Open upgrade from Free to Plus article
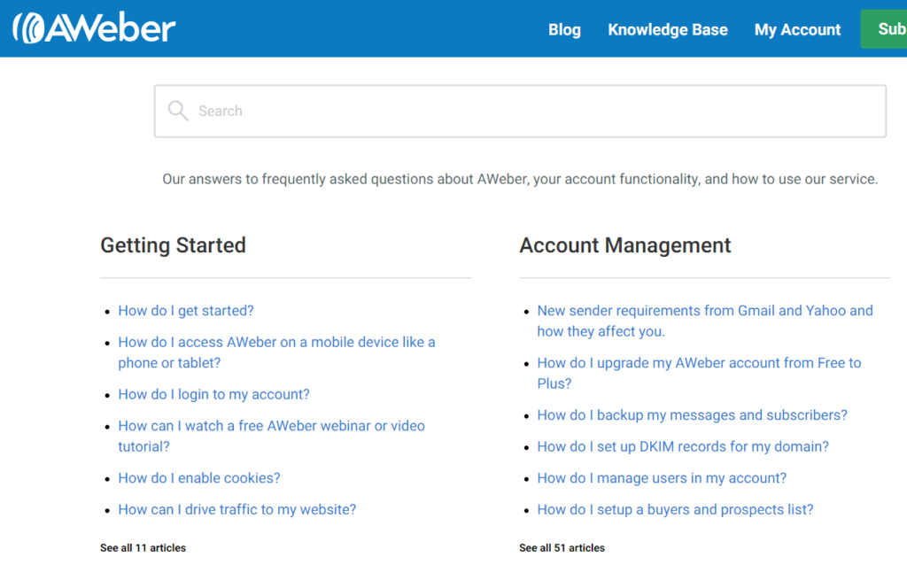 click(x=699, y=373)
